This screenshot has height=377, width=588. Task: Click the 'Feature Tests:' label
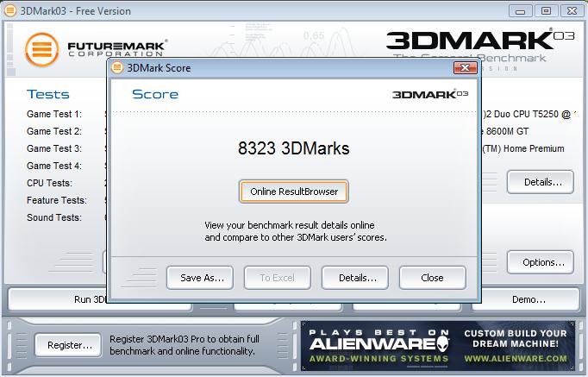(x=57, y=200)
